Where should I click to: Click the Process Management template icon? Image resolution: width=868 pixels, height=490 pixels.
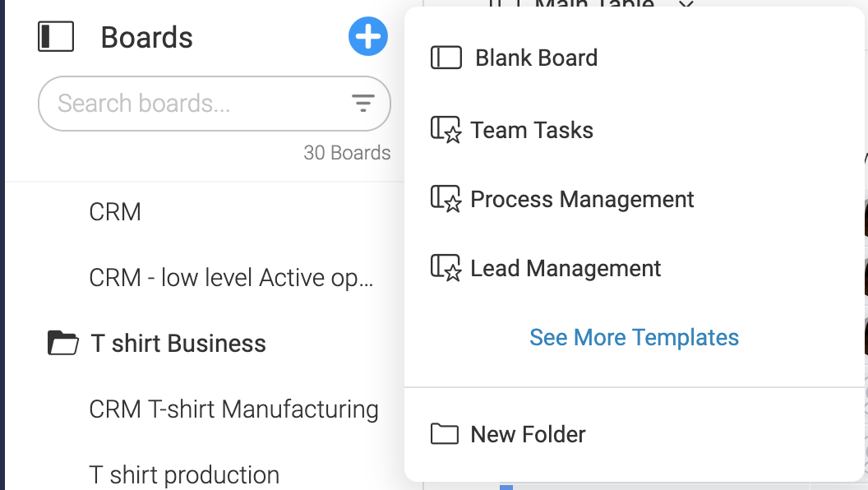click(446, 199)
